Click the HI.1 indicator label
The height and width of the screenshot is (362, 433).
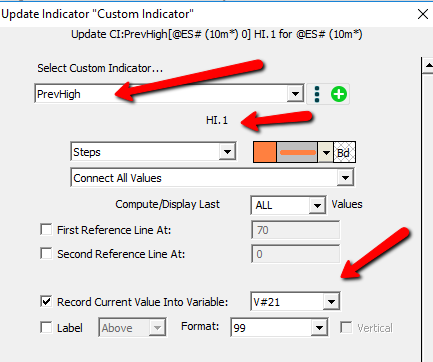point(217,120)
